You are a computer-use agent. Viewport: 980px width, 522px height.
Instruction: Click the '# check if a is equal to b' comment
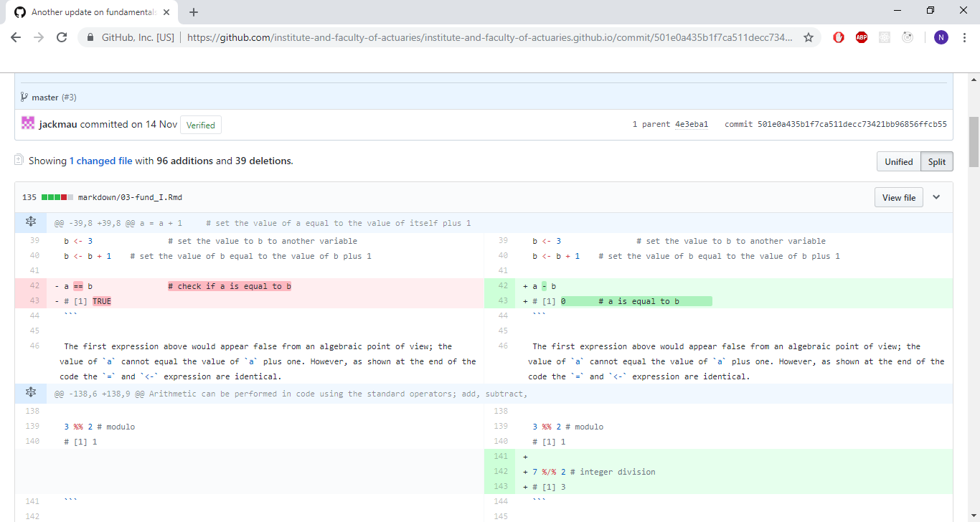point(230,286)
